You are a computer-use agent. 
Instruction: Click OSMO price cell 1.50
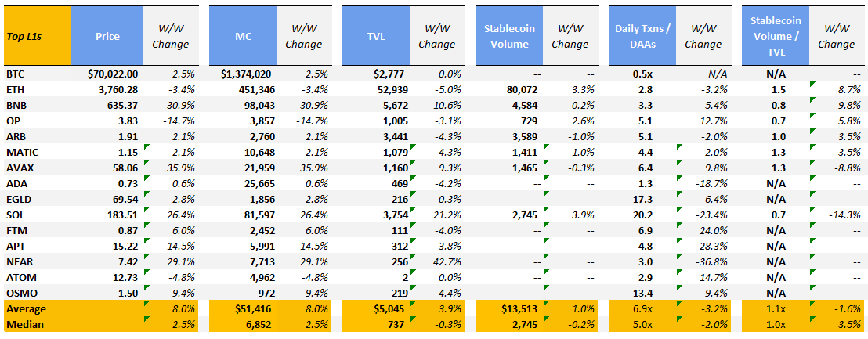tap(128, 293)
